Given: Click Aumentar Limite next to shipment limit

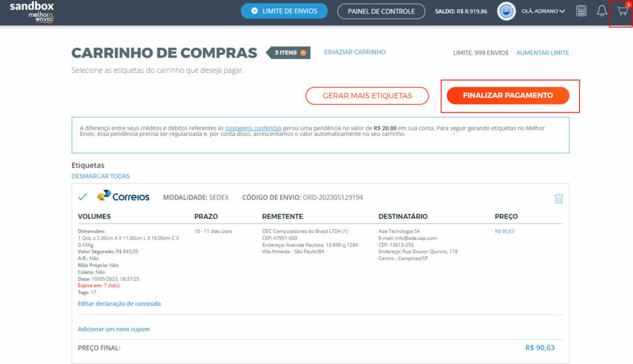Looking at the screenshot, I should [542, 53].
